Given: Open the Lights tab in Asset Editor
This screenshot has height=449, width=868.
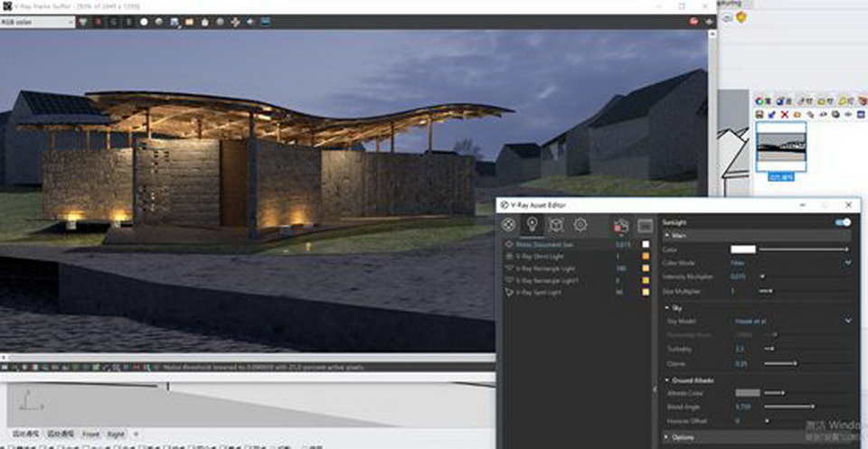Looking at the screenshot, I should [533, 225].
